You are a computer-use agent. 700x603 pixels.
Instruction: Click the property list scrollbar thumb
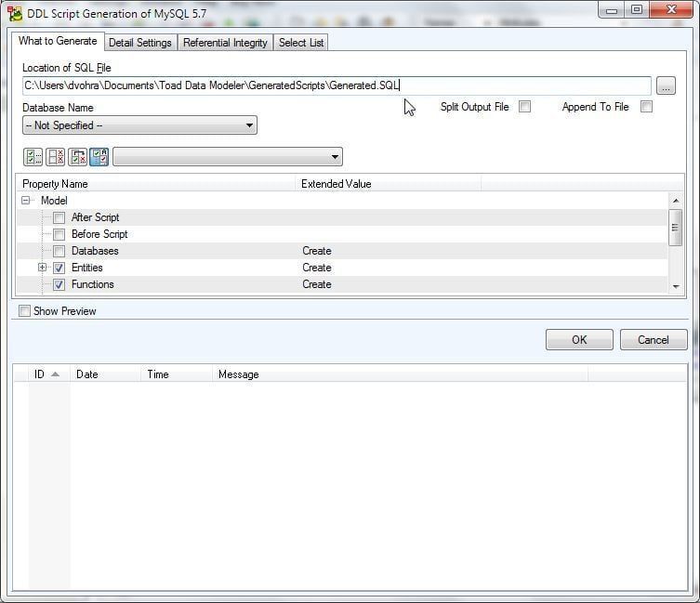(x=675, y=228)
